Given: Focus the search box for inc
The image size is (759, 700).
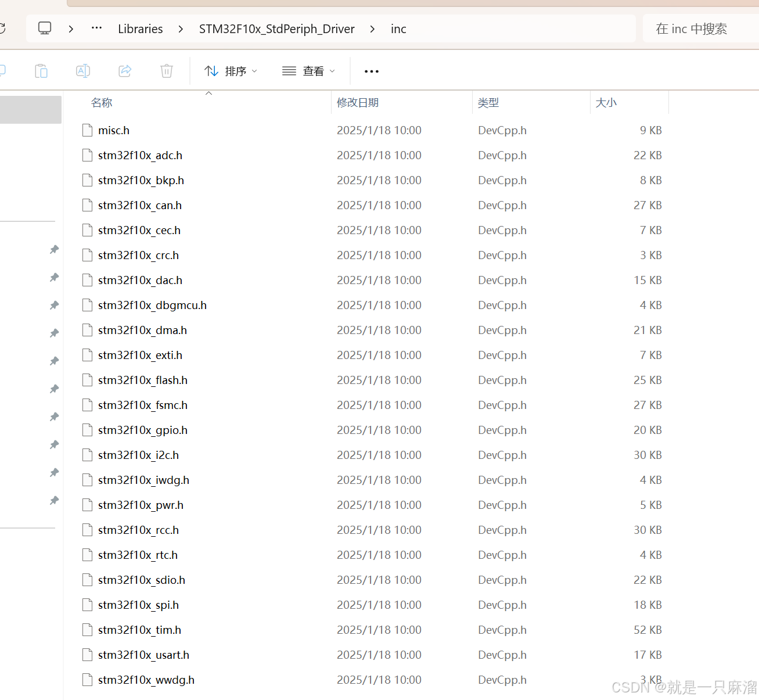Looking at the screenshot, I should [x=700, y=29].
